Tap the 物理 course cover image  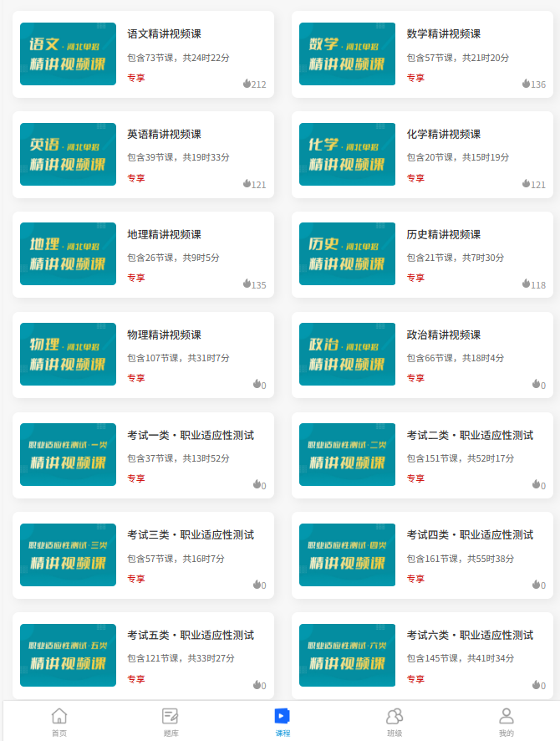click(68, 355)
